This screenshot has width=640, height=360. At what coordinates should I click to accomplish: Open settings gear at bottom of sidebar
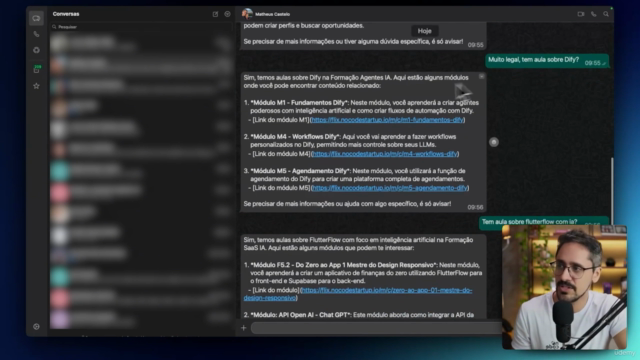click(x=36, y=327)
